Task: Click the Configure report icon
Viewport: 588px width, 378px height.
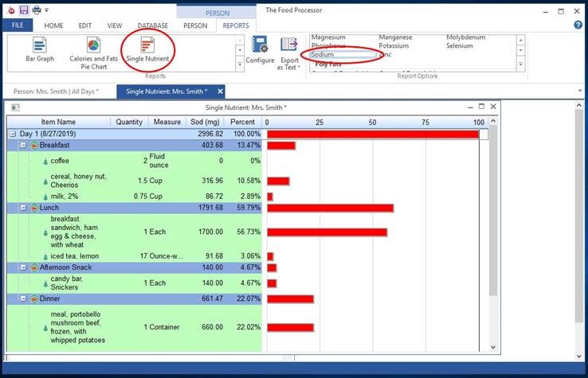Action: (x=260, y=51)
